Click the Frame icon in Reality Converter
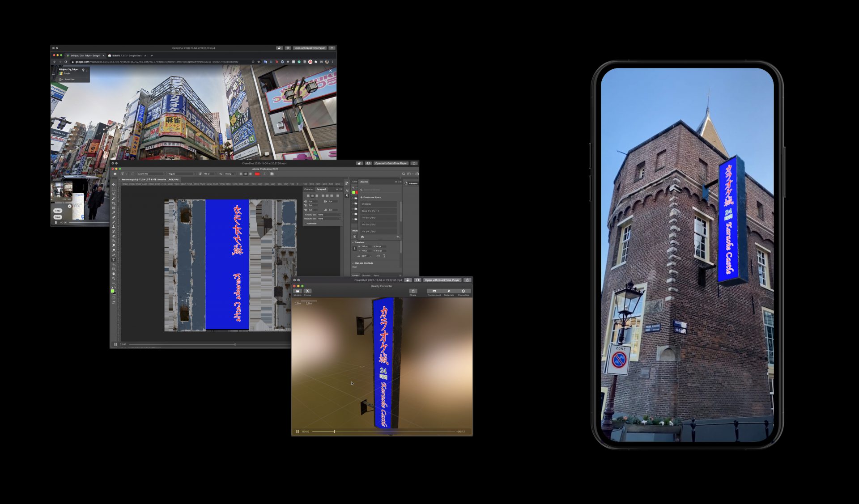Image resolution: width=859 pixels, height=504 pixels. coord(308,291)
